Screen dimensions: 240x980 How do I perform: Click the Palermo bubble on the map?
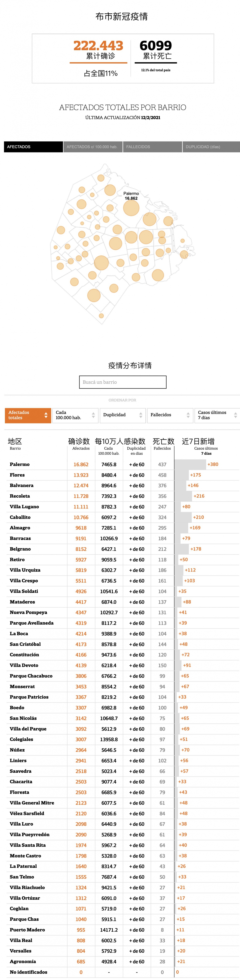pyautogui.click(x=131, y=208)
